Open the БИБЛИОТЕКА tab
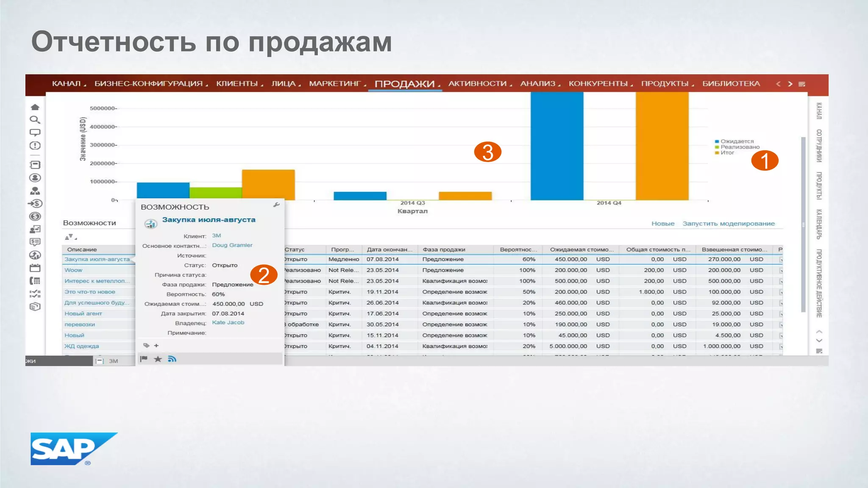The width and height of the screenshot is (868, 488). (731, 84)
